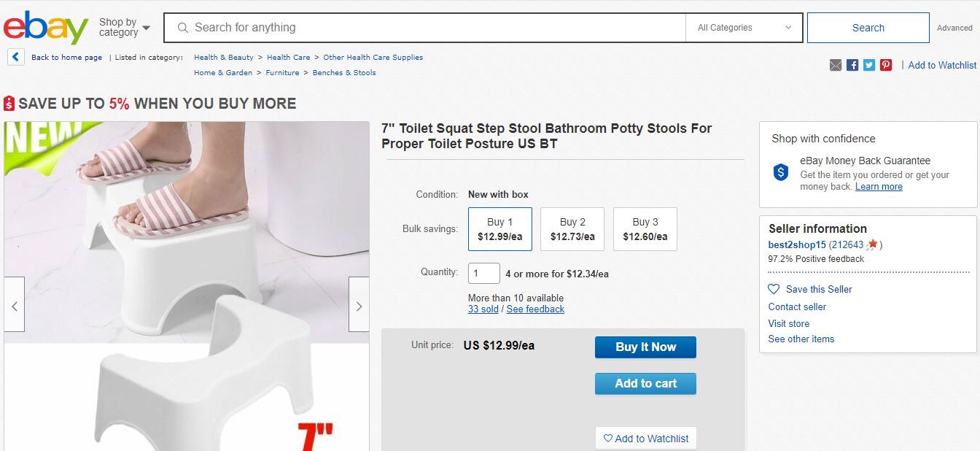Select the Buy 2 bulk option
Viewport: 980px width, 451px height.
tap(572, 229)
